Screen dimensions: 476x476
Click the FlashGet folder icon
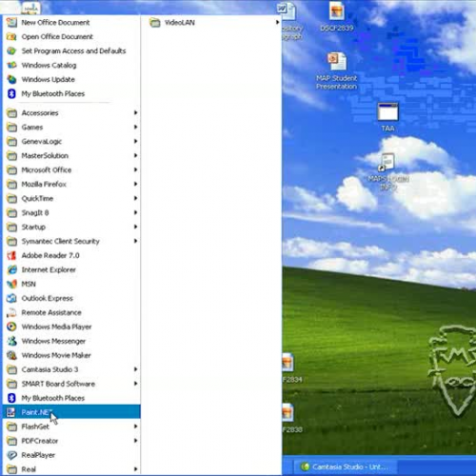[x=11, y=426]
